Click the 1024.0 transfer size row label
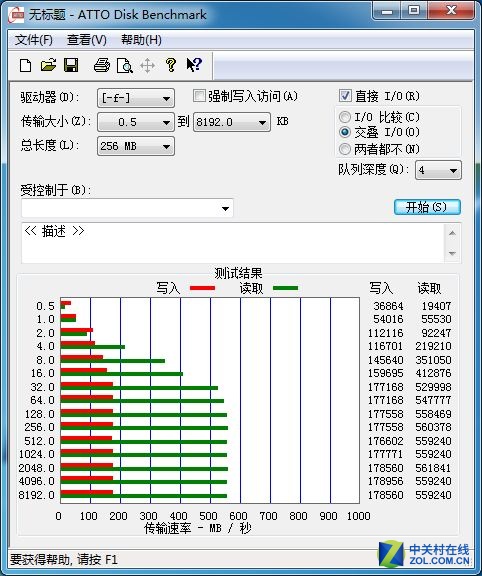Image resolution: width=482 pixels, height=576 pixels. tap(36, 454)
